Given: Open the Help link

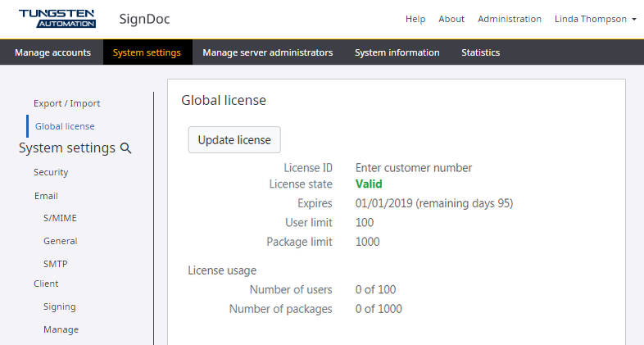Looking at the screenshot, I should [415, 19].
